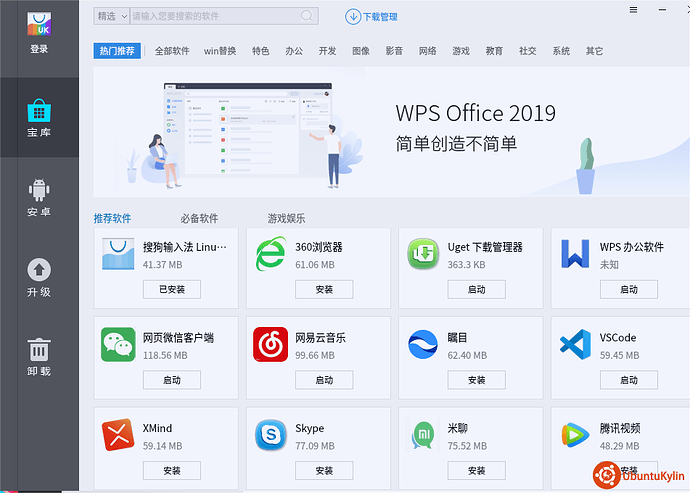Click the 360浏览器 app icon
Image resolution: width=690 pixels, height=493 pixels.
[x=271, y=254]
